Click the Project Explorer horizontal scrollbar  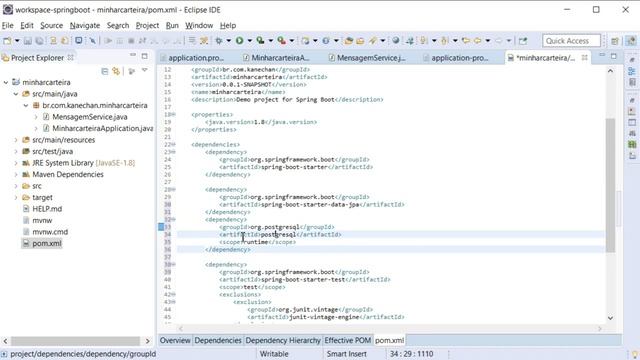point(75,341)
